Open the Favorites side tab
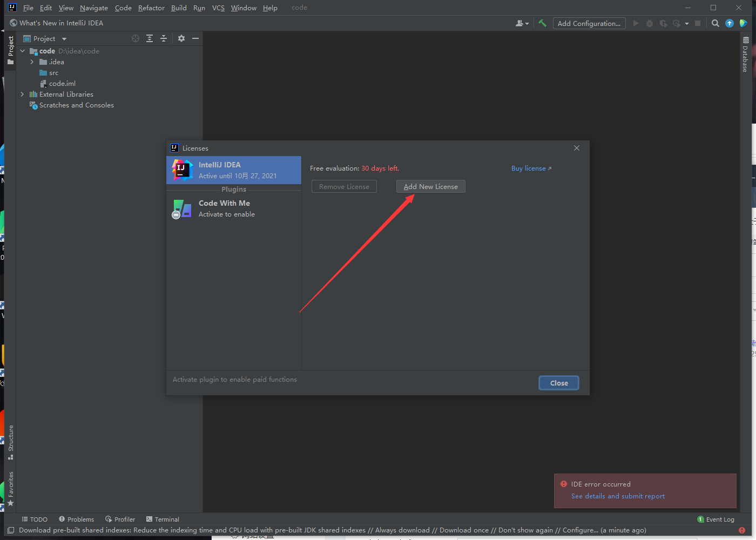 (10, 489)
